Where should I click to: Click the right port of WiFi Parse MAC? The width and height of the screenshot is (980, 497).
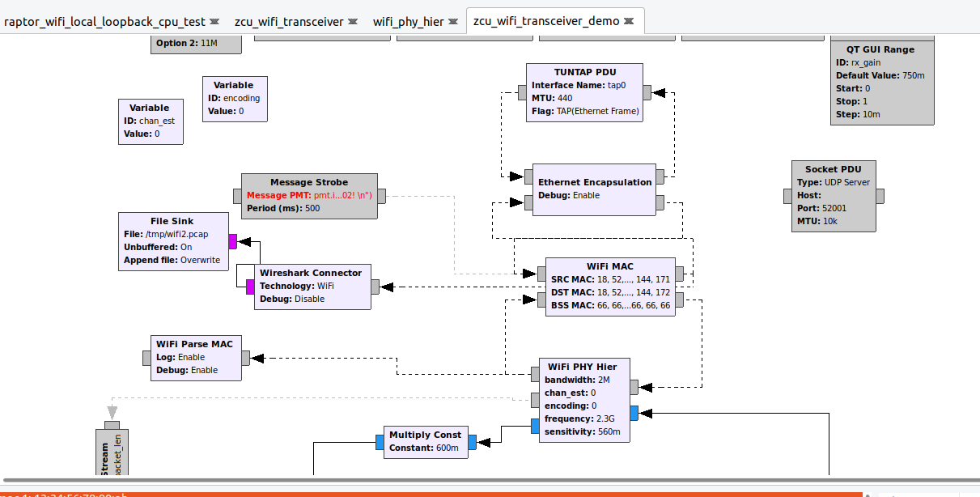click(246, 358)
